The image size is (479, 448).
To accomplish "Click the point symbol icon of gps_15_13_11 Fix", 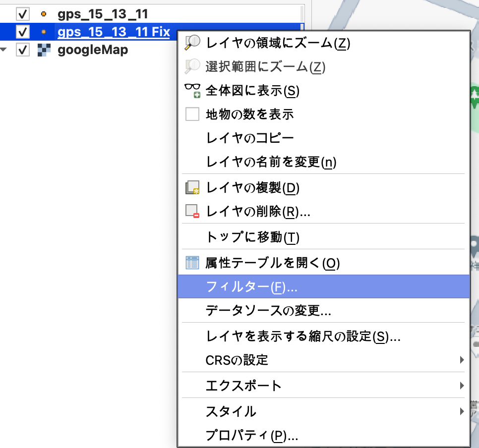I will tap(44, 32).
